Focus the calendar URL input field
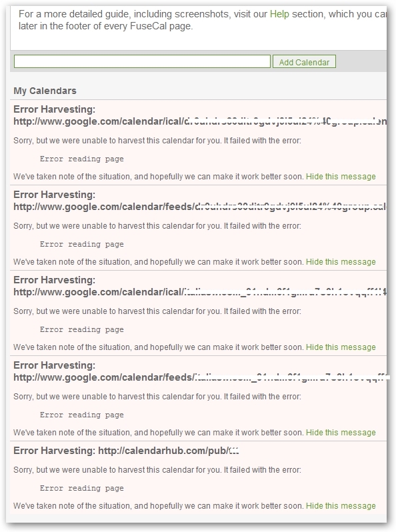The image size is (396, 532). [x=142, y=61]
